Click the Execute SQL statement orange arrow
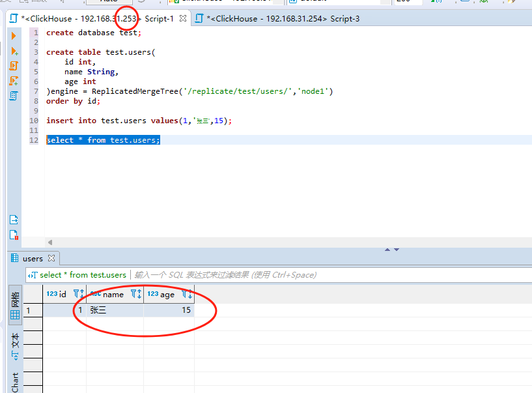The height and width of the screenshot is (393, 532). 14,36
